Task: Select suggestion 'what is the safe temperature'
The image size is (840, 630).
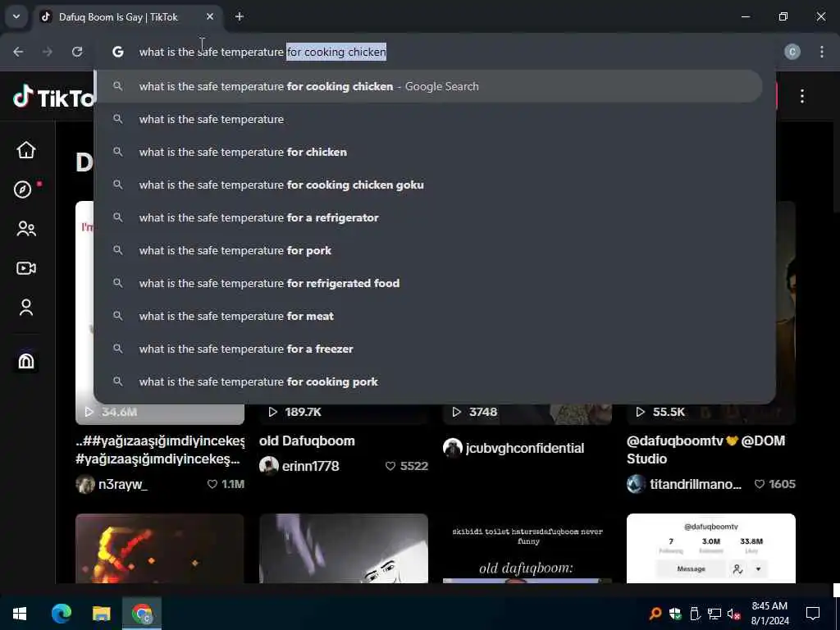Action: click(x=428, y=119)
